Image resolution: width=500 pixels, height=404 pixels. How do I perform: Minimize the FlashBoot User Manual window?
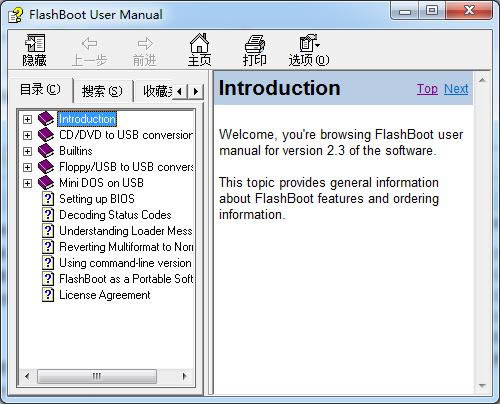pos(405,12)
